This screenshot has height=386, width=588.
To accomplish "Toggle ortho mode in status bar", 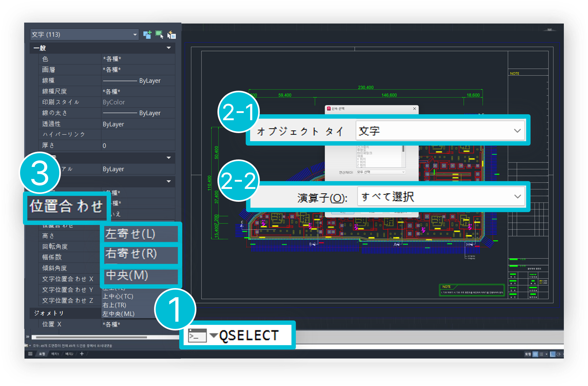I will point(553,354).
